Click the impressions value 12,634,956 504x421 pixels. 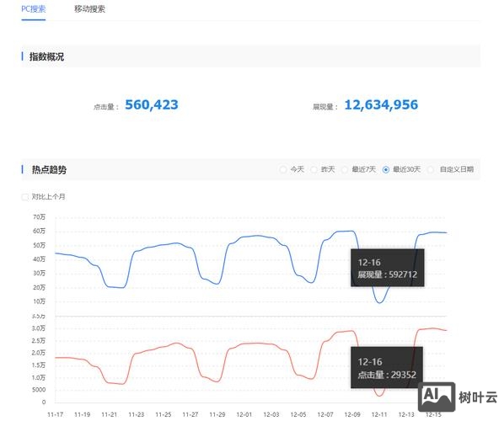(x=381, y=104)
